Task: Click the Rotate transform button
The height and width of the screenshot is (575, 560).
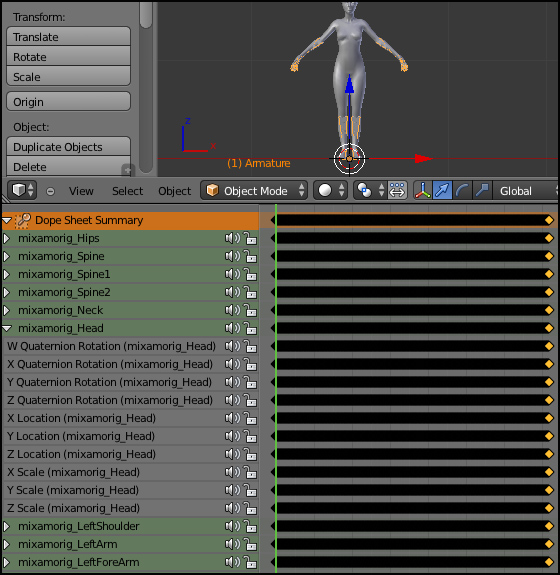Action: pyautogui.click(x=69, y=56)
